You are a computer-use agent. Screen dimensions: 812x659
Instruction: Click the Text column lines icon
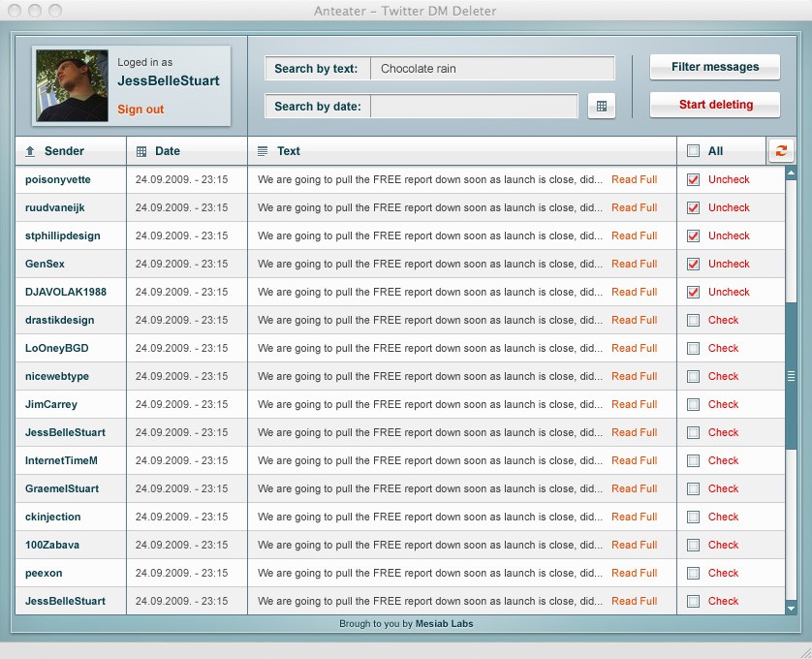[263, 151]
